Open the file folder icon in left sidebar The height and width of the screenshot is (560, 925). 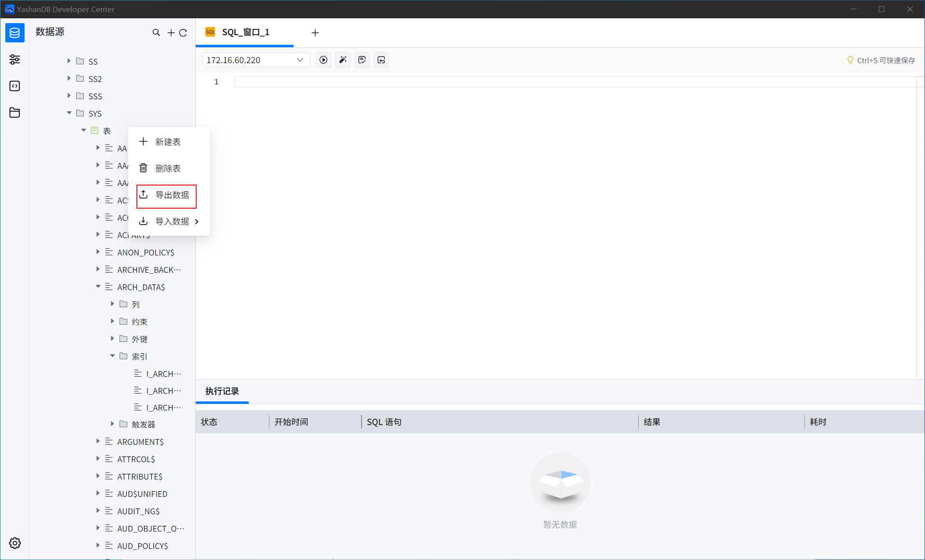15,112
